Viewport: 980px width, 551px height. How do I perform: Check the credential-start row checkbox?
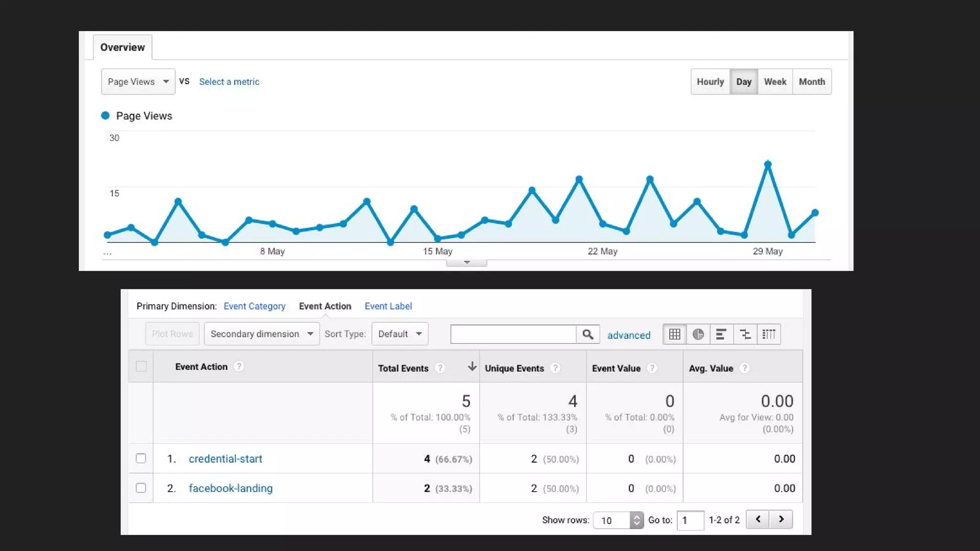(x=141, y=458)
